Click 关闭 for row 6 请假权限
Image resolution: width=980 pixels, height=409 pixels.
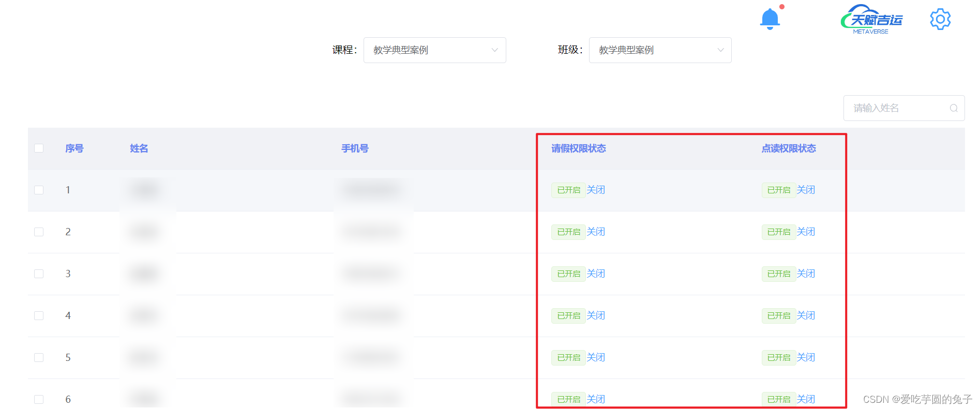[x=596, y=399]
